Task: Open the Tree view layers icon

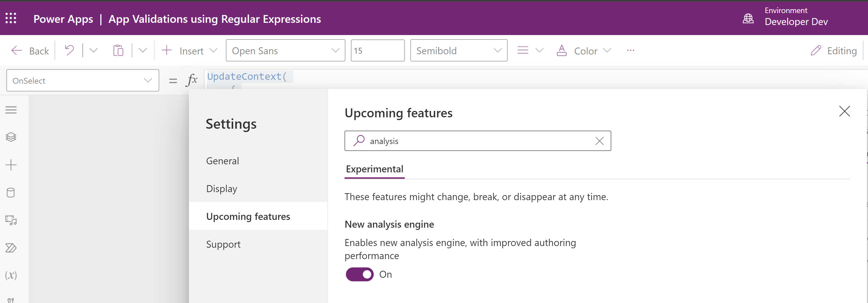Action: point(11,137)
